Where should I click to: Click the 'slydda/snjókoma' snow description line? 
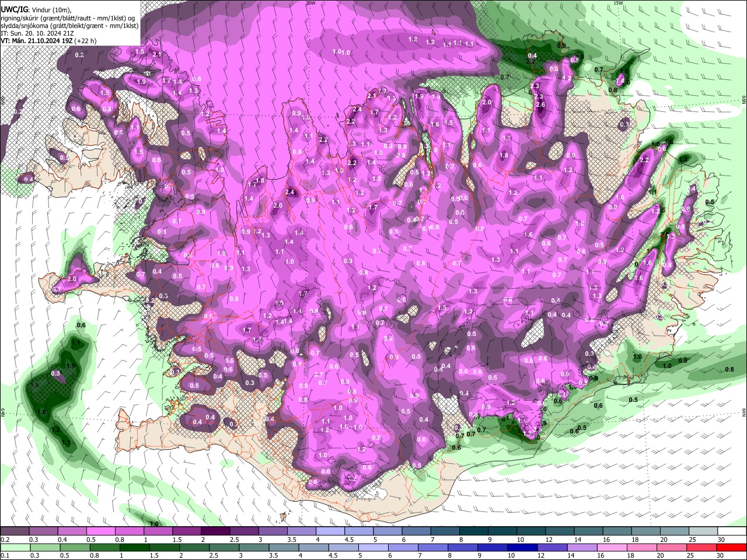coord(69,26)
